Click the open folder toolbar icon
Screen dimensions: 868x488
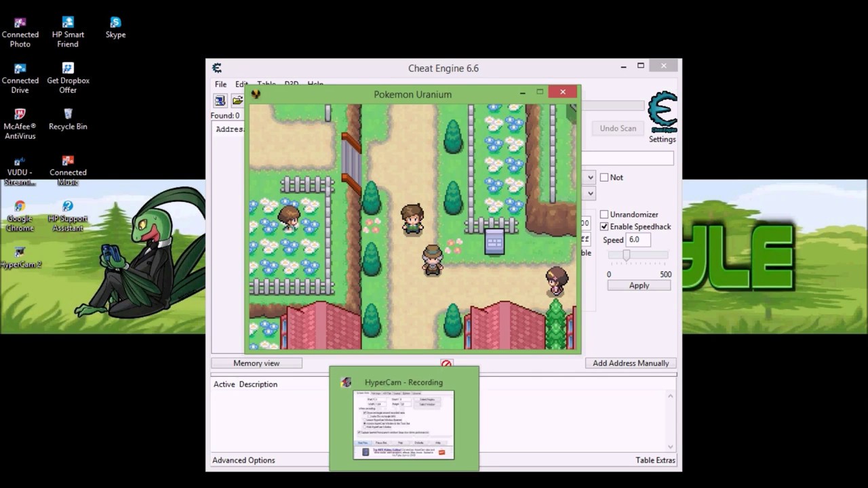(237, 100)
